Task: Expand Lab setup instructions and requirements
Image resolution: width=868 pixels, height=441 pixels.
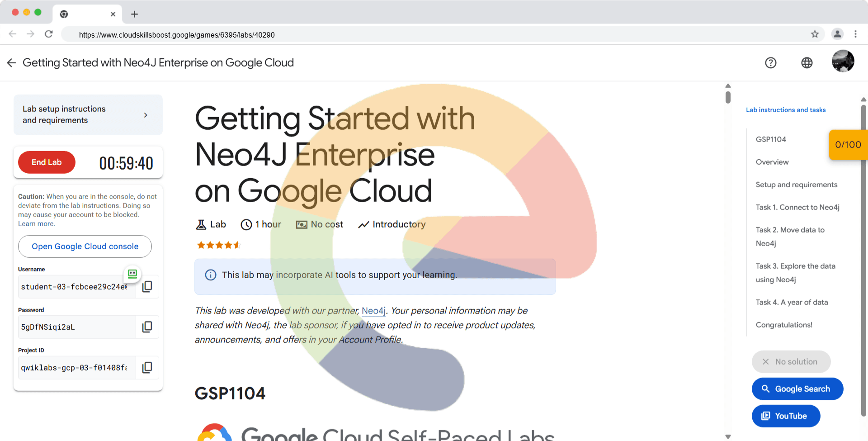Action: [x=88, y=114]
